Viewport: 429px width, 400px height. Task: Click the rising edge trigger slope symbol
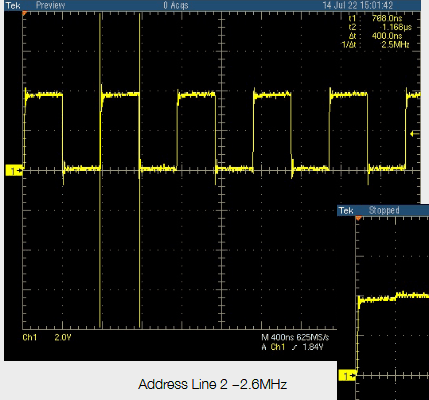pyautogui.click(x=294, y=347)
